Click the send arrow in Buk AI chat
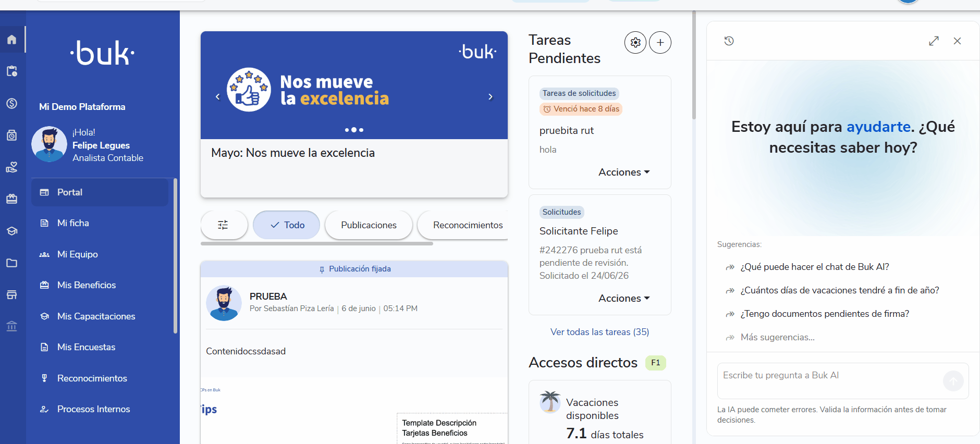 tap(953, 381)
